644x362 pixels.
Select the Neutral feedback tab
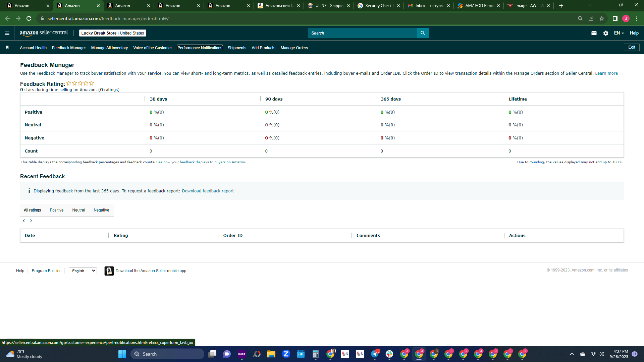coord(78,210)
